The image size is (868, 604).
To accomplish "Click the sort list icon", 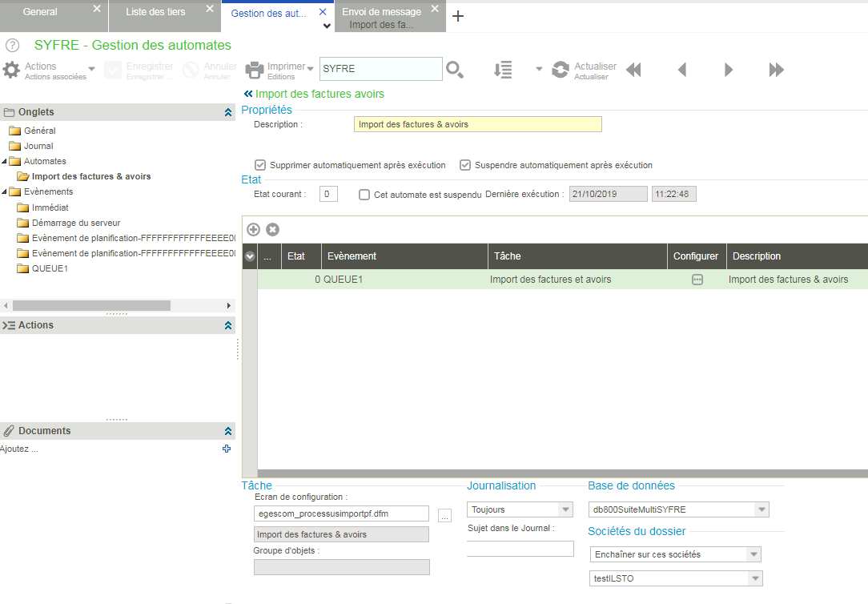I will 503,70.
